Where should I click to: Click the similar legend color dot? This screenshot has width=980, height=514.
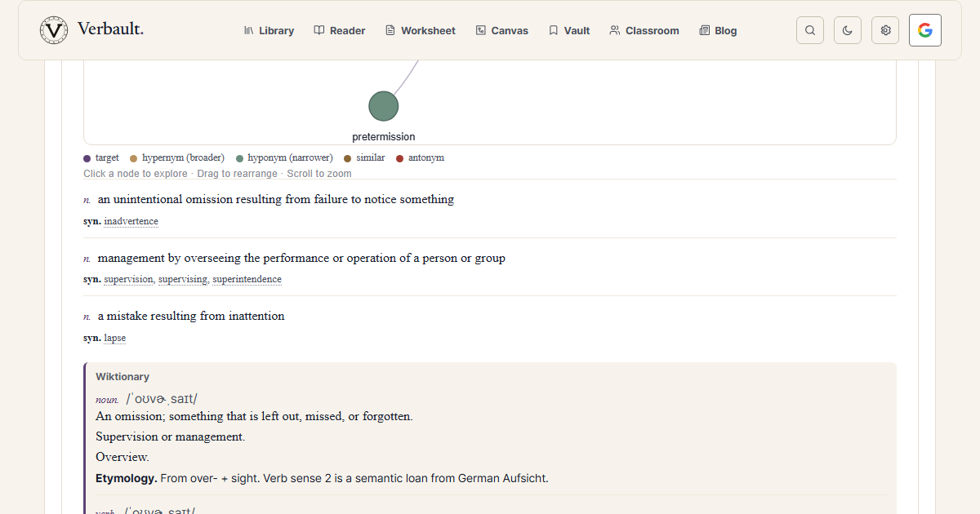click(348, 158)
